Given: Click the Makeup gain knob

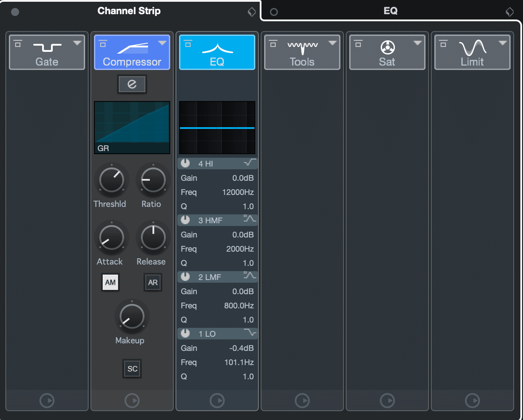Looking at the screenshot, I should click(x=132, y=317).
